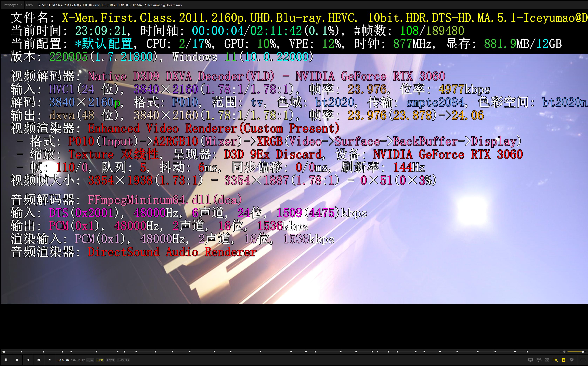This screenshot has height=366, width=588.
Task: Mute audio with the speaker icon
Action: tap(564, 351)
